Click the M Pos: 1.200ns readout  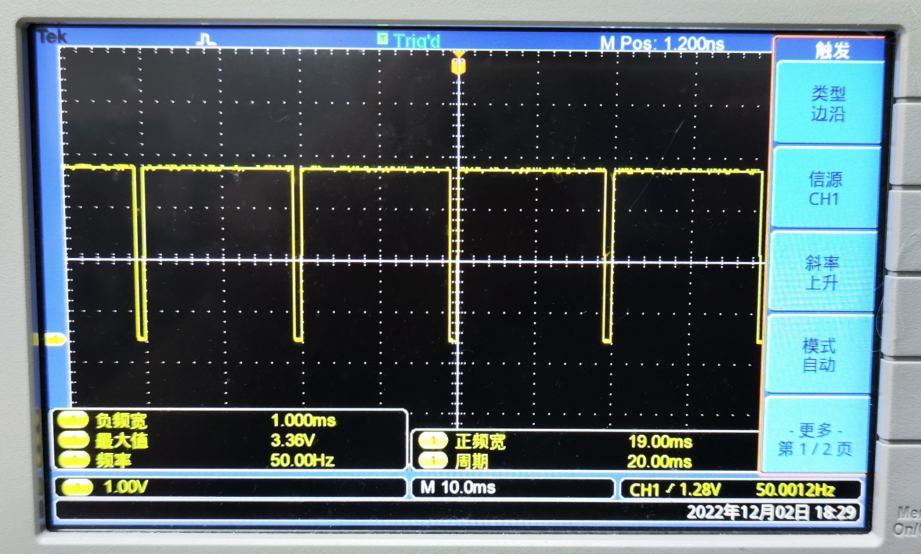(662, 43)
